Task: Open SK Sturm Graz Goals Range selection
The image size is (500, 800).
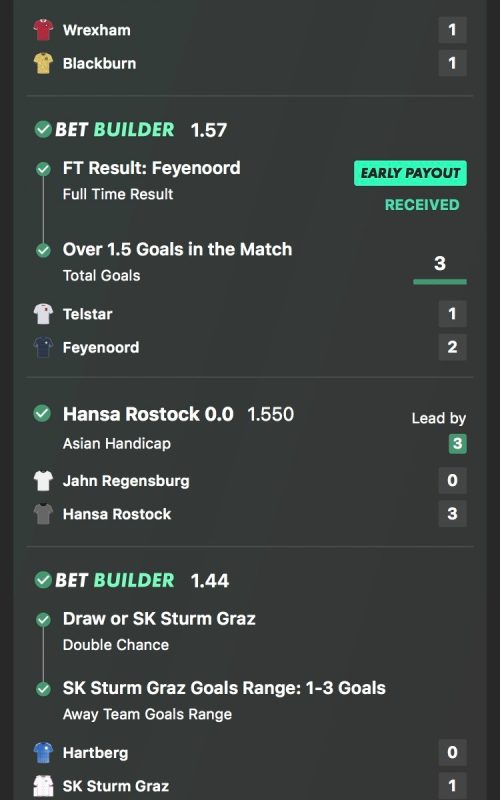Action: [x=224, y=688]
